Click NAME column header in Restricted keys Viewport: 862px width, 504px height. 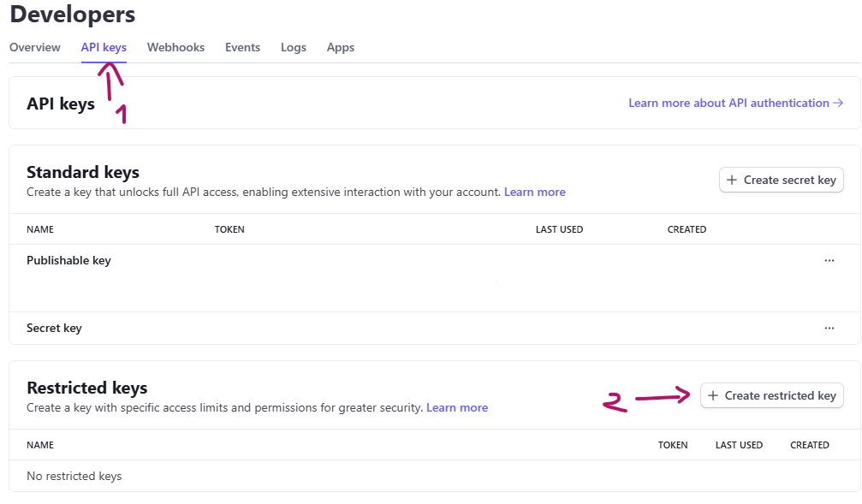click(40, 445)
